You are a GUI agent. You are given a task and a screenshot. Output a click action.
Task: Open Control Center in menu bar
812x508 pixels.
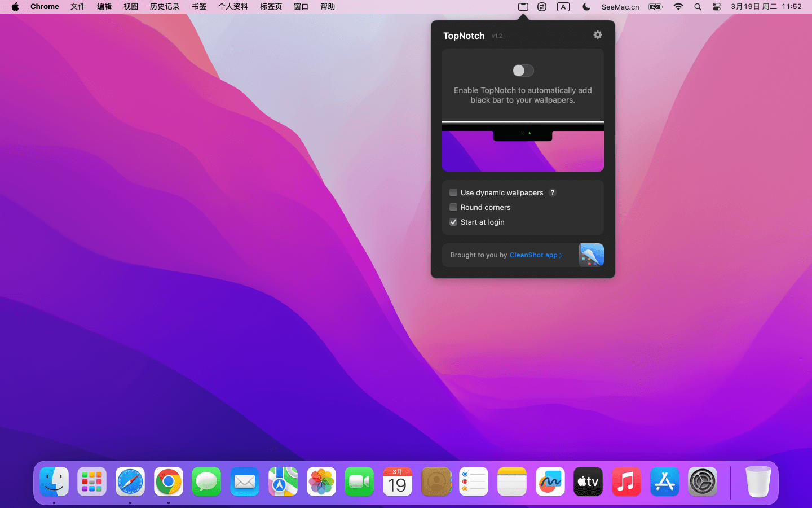(717, 7)
